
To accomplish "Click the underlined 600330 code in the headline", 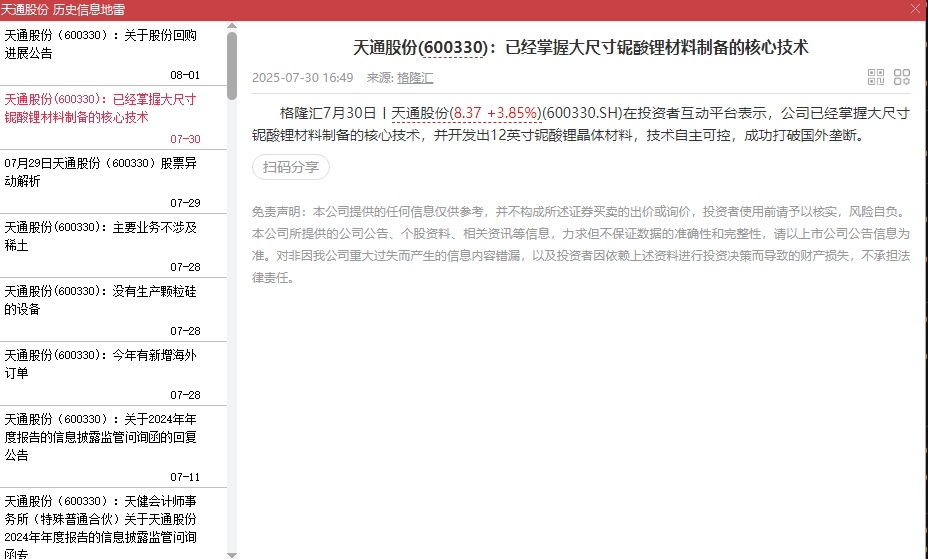I will pos(454,47).
